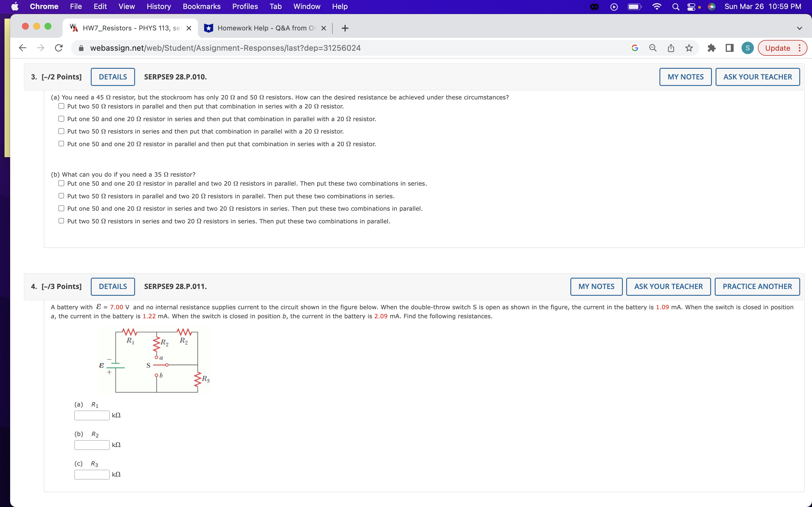The image size is (812, 507).
Task: Reload the WebAssign page
Action: pyautogui.click(x=58, y=48)
